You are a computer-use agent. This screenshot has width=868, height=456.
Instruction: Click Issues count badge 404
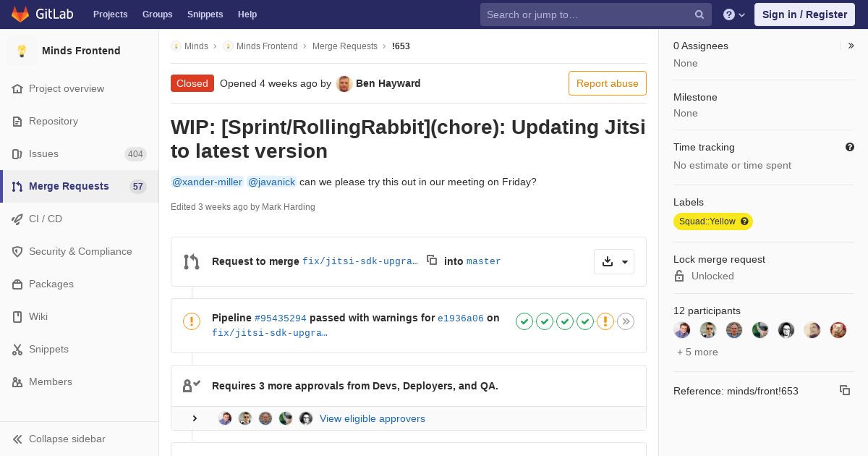(135, 153)
